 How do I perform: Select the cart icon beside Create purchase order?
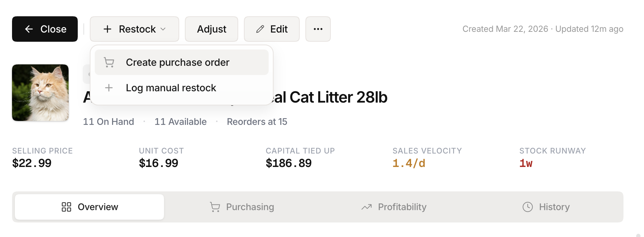109,62
